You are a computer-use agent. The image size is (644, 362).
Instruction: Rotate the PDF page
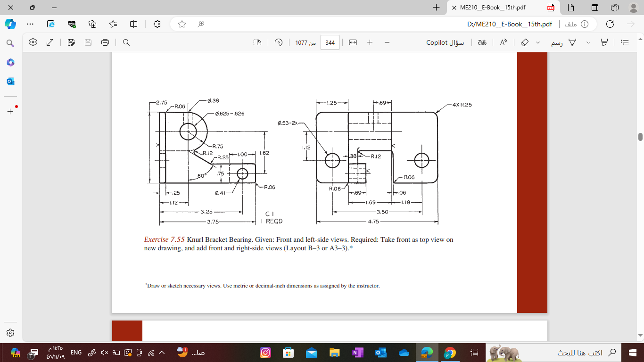[279, 42]
